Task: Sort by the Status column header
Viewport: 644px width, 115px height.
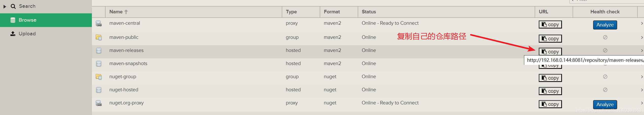Action: 446,12
